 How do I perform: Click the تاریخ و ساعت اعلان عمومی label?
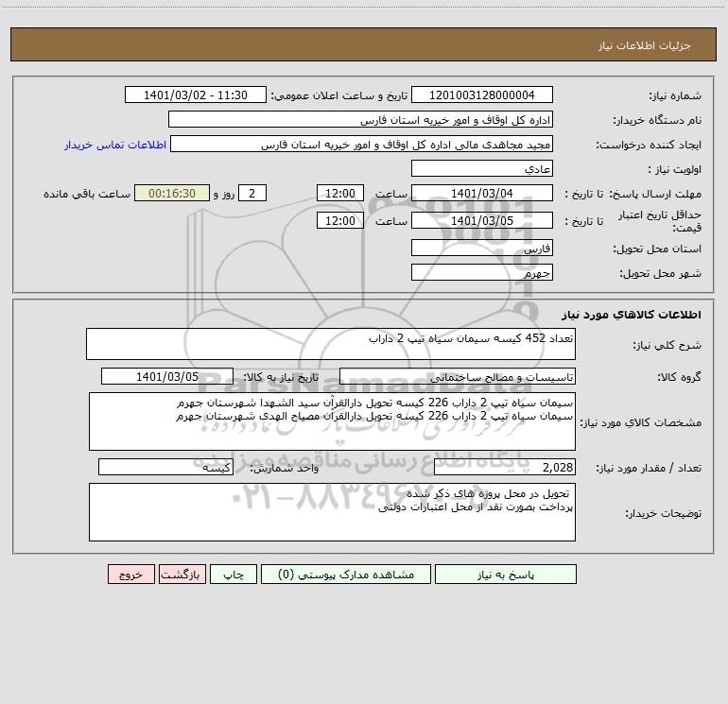click(x=338, y=95)
